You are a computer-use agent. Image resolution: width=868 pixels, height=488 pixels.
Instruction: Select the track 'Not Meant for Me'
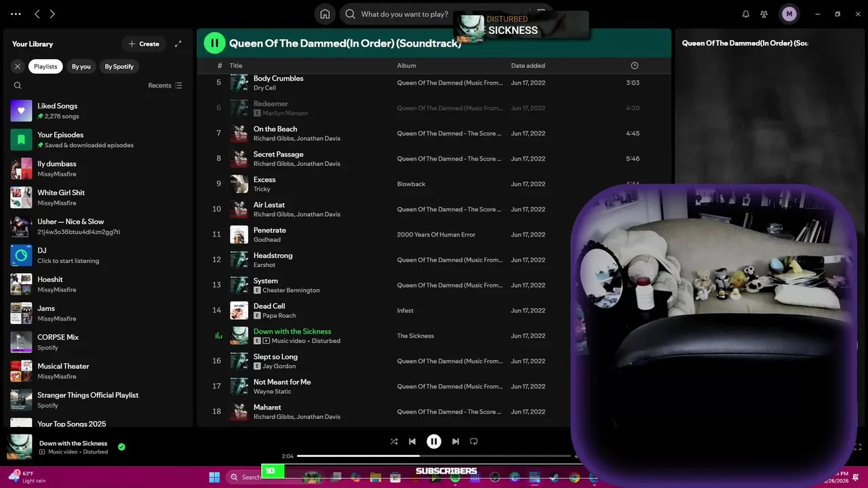coord(282,382)
